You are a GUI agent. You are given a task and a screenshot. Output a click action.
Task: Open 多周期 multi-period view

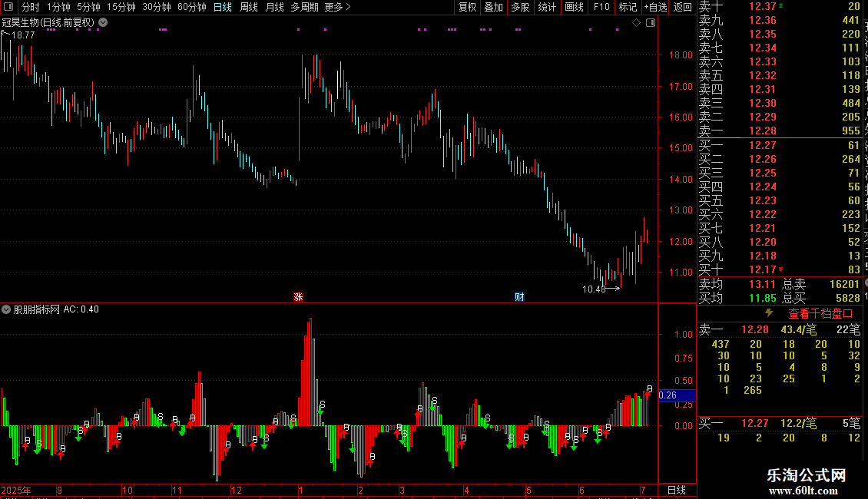pyautogui.click(x=304, y=7)
